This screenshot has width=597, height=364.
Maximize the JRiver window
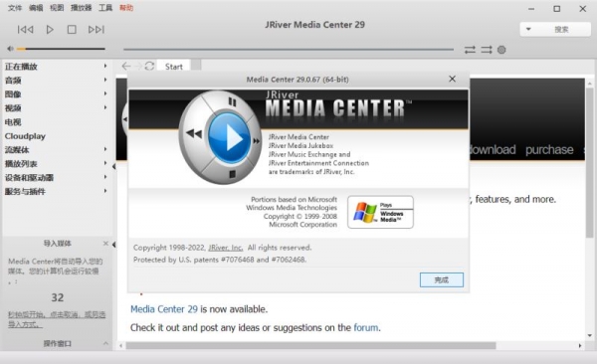[x=556, y=8]
